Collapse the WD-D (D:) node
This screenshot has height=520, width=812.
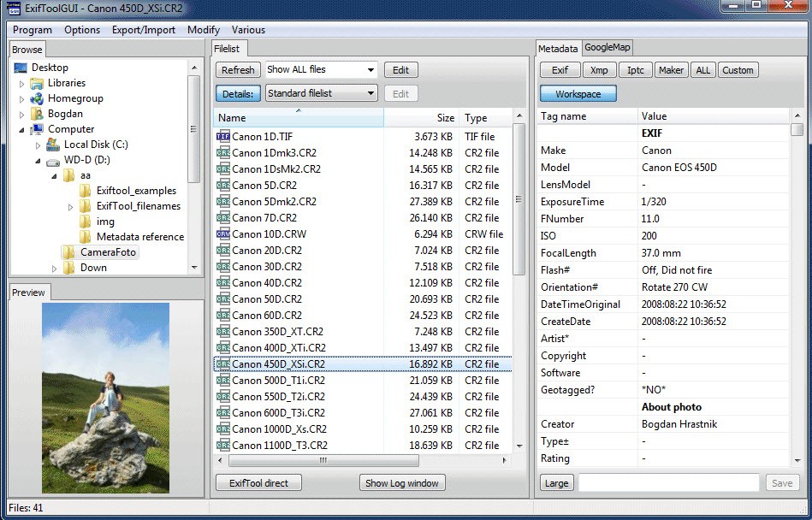pyautogui.click(x=38, y=161)
